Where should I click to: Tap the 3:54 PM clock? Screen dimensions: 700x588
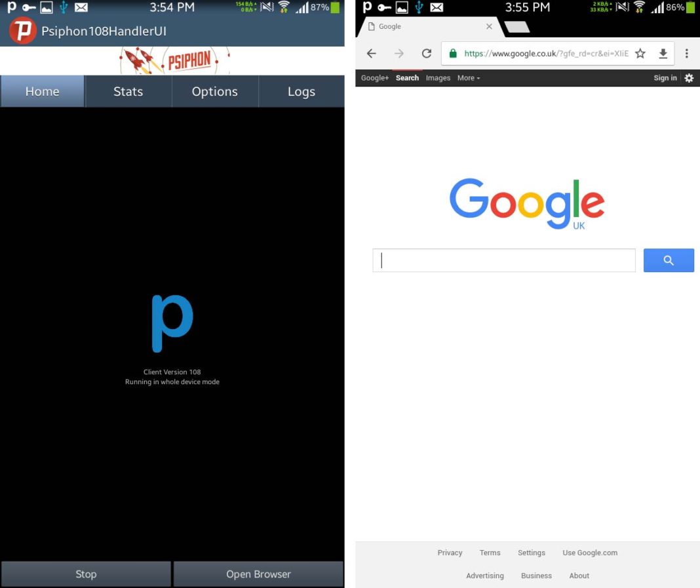(x=172, y=7)
